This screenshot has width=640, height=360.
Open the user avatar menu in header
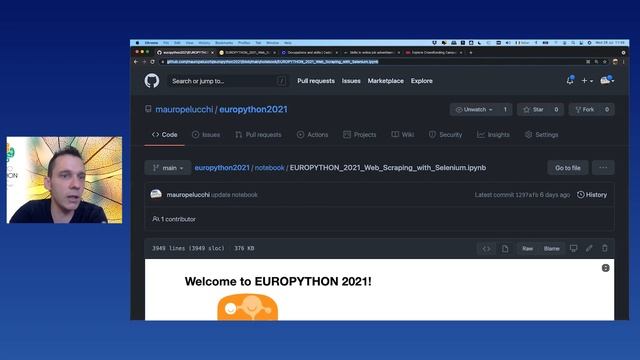(607, 80)
